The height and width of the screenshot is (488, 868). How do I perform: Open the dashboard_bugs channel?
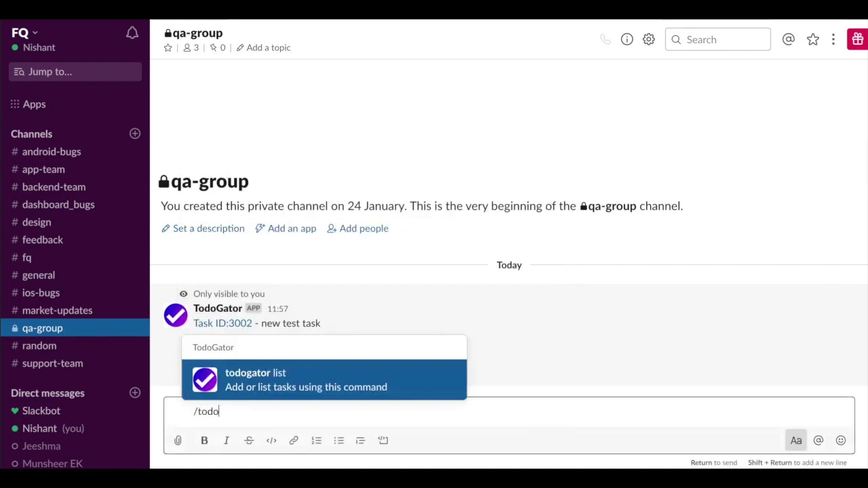pos(75,205)
